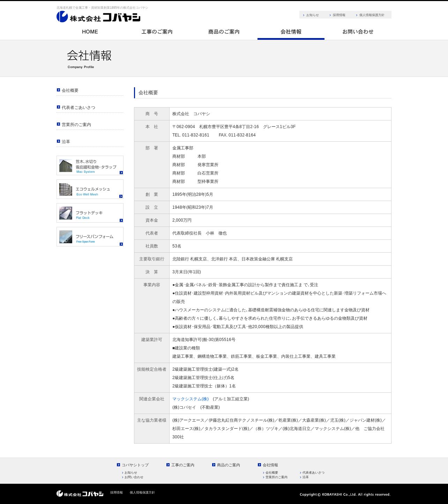The height and width of the screenshot is (504, 448).
Task: Open the Mac System building thumbnail
Action: pyautogui.click(x=66, y=166)
